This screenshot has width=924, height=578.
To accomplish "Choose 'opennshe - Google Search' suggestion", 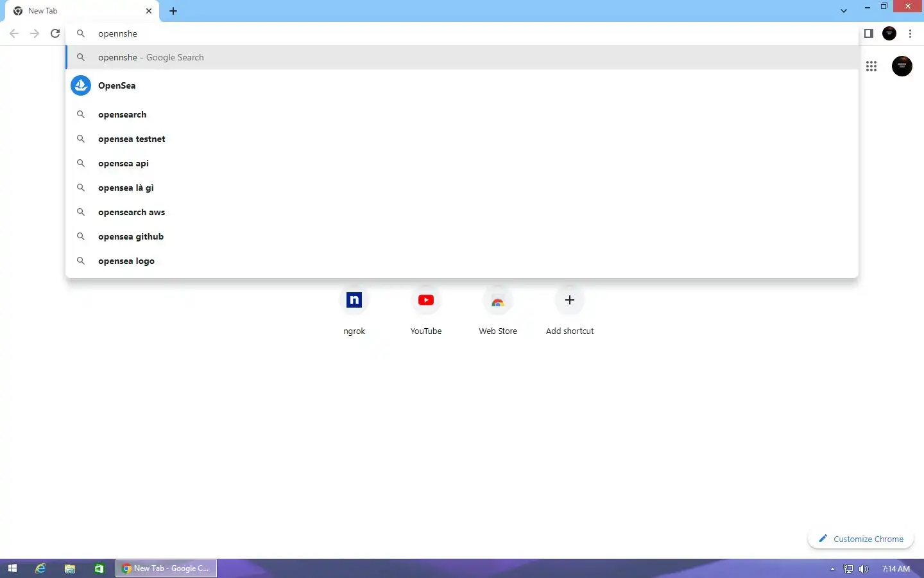I will tap(462, 57).
